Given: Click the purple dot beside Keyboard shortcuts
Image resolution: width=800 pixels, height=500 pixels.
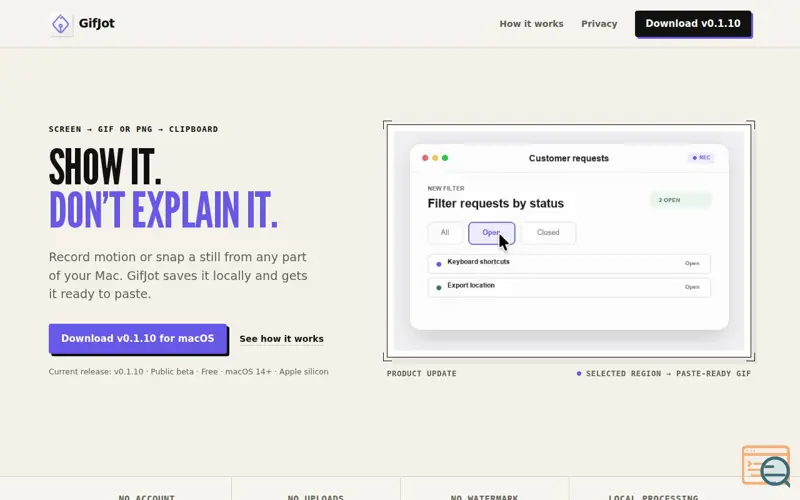Looking at the screenshot, I should [x=439, y=264].
